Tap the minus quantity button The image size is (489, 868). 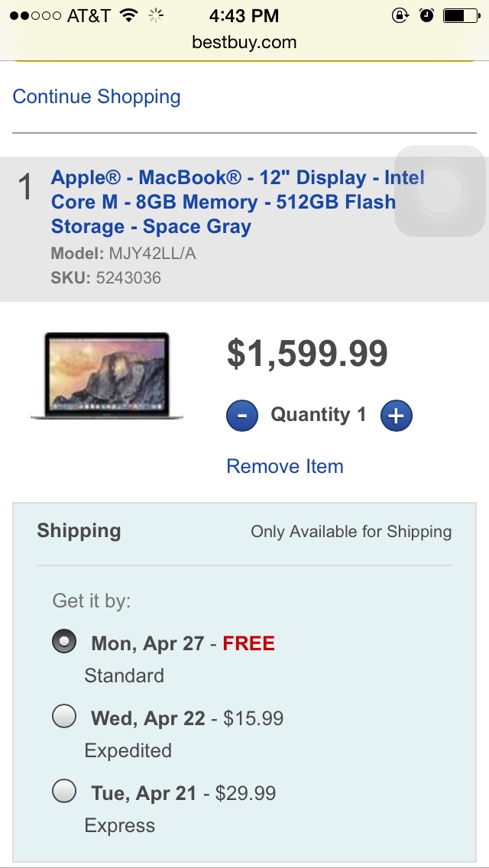[x=242, y=415]
